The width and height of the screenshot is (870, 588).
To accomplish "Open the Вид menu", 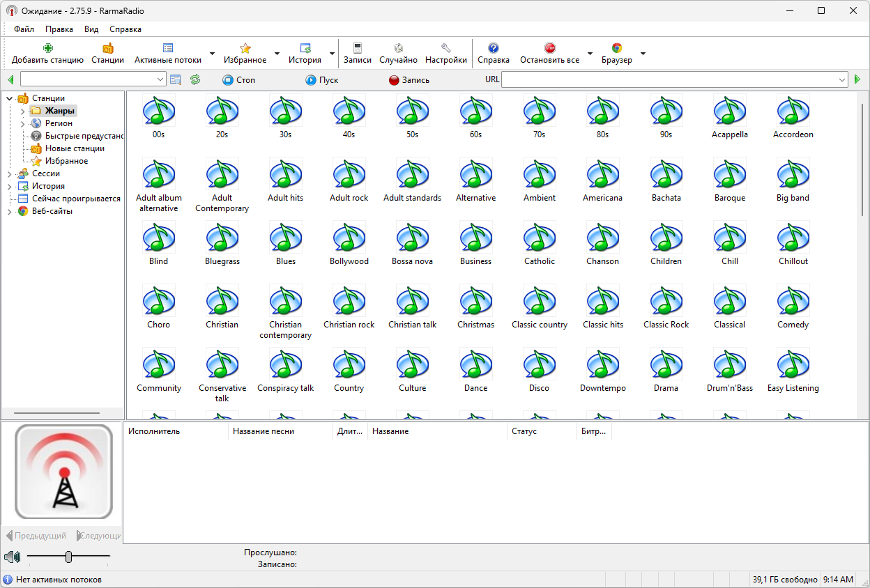I will click(91, 29).
